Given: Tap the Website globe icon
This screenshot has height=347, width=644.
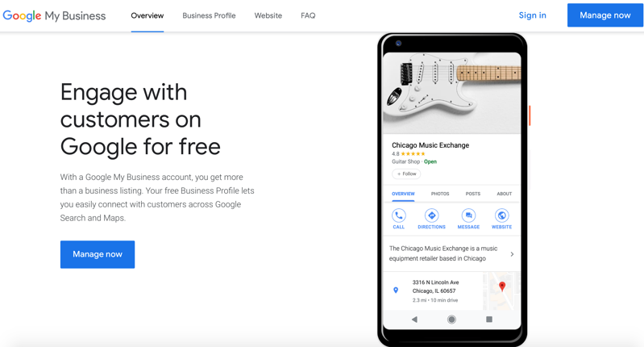Looking at the screenshot, I should [x=501, y=215].
